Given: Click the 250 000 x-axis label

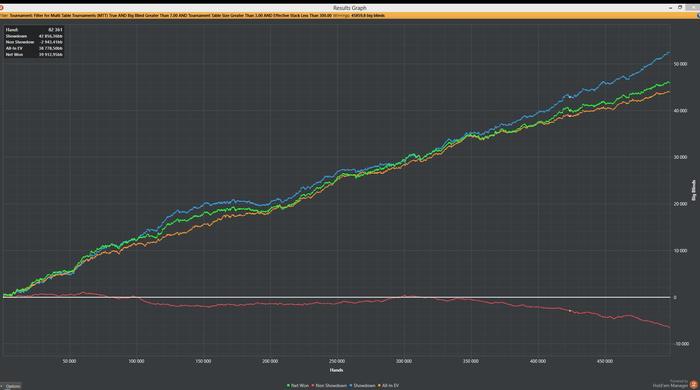Looking at the screenshot, I should point(337,361).
